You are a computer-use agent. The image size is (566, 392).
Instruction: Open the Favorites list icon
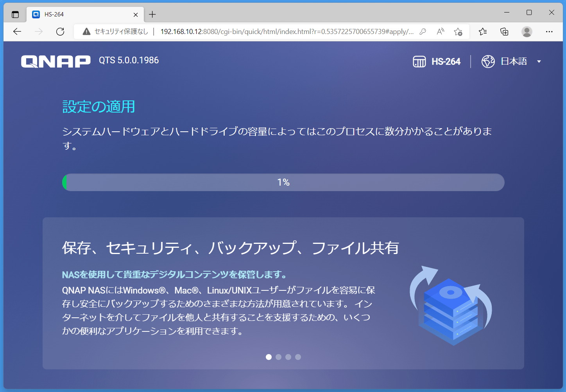pos(483,32)
